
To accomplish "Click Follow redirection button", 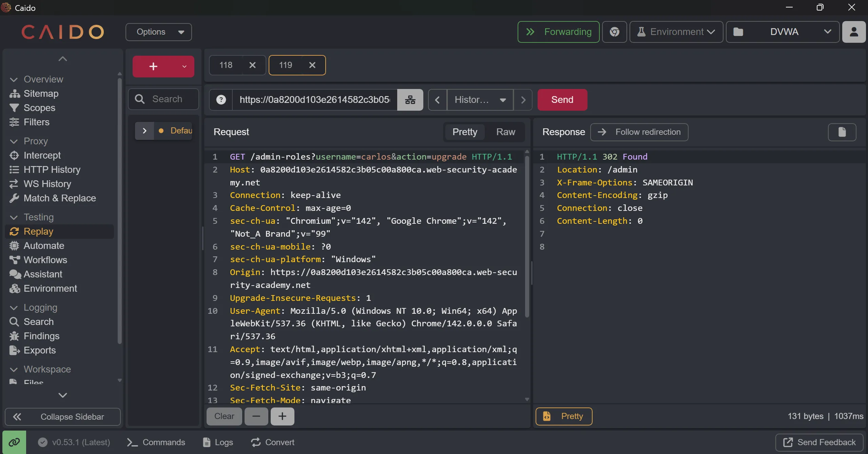I will (x=639, y=132).
